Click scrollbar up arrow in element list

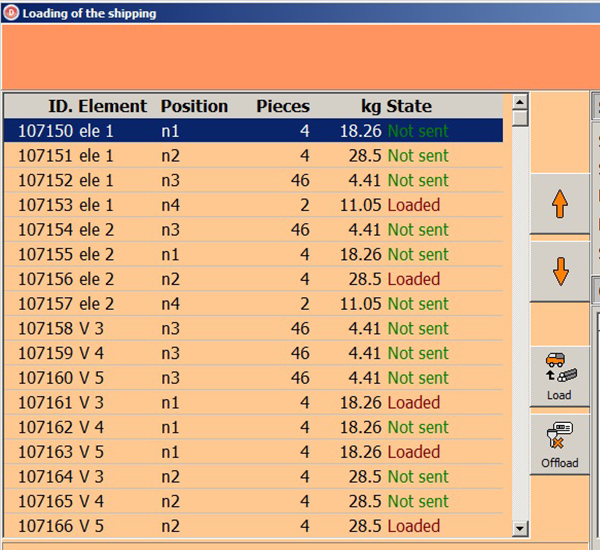[520, 102]
